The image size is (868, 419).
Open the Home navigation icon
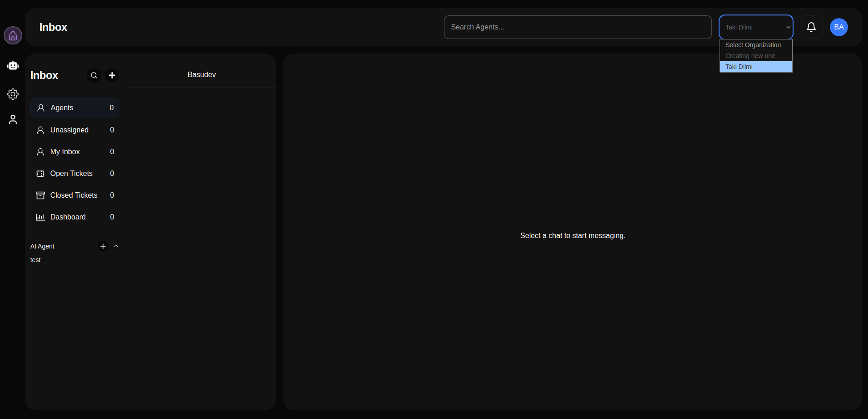point(12,35)
